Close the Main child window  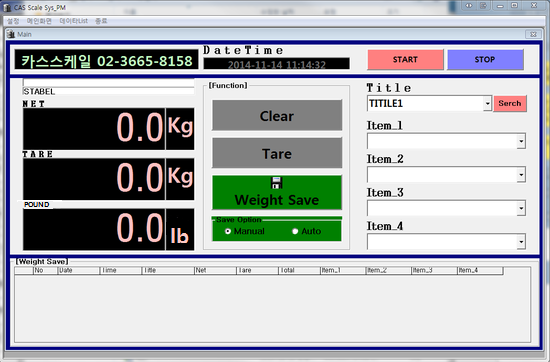533,34
